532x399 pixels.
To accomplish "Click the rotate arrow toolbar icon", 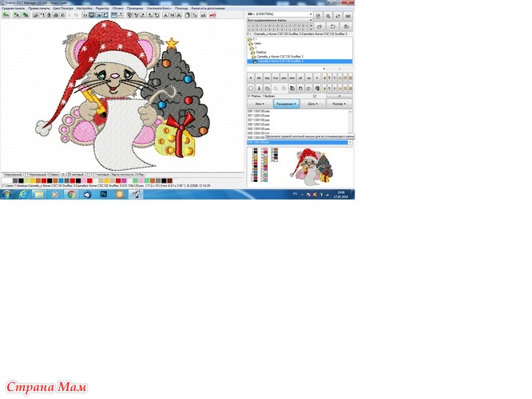I will 157,15.
